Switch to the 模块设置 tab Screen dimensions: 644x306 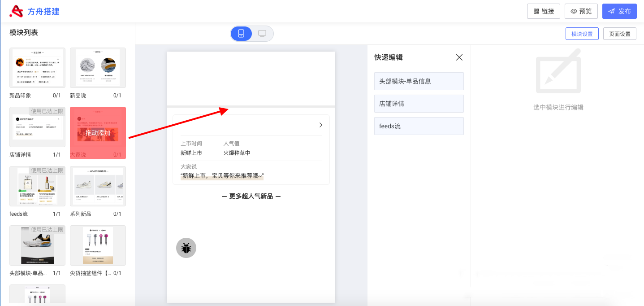[582, 33]
